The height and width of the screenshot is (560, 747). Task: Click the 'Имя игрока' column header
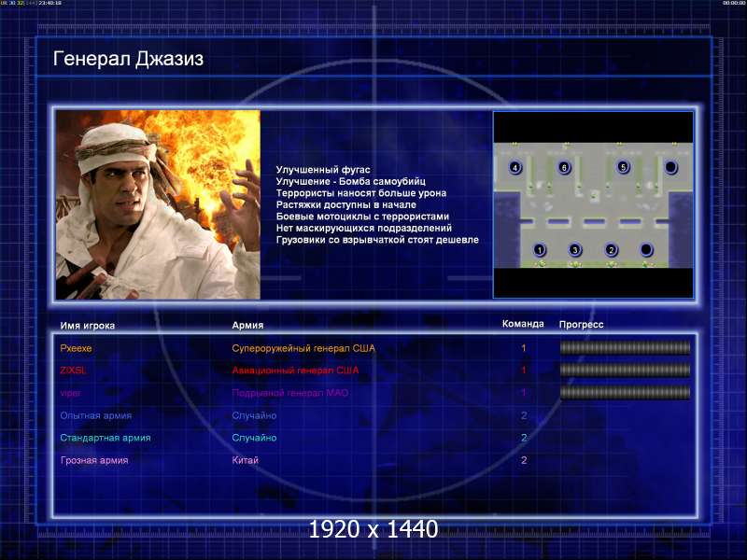pos(87,326)
